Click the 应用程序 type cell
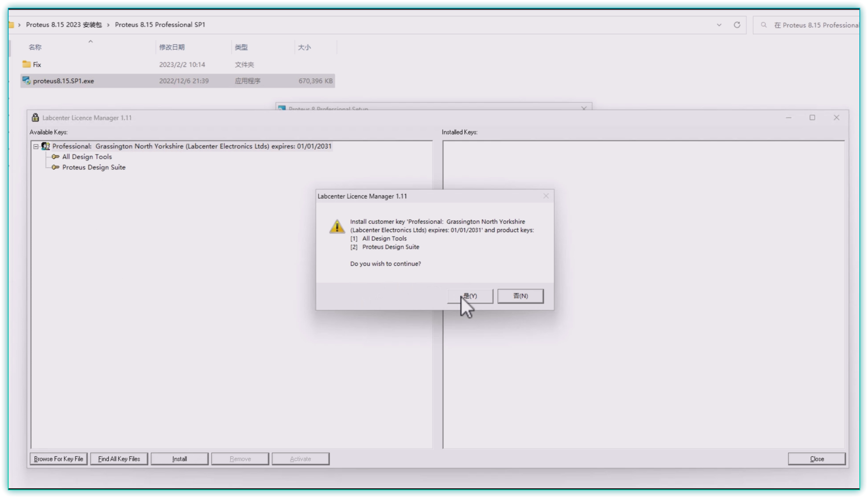This screenshot has width=868, height=498. [x=248, y=81]
